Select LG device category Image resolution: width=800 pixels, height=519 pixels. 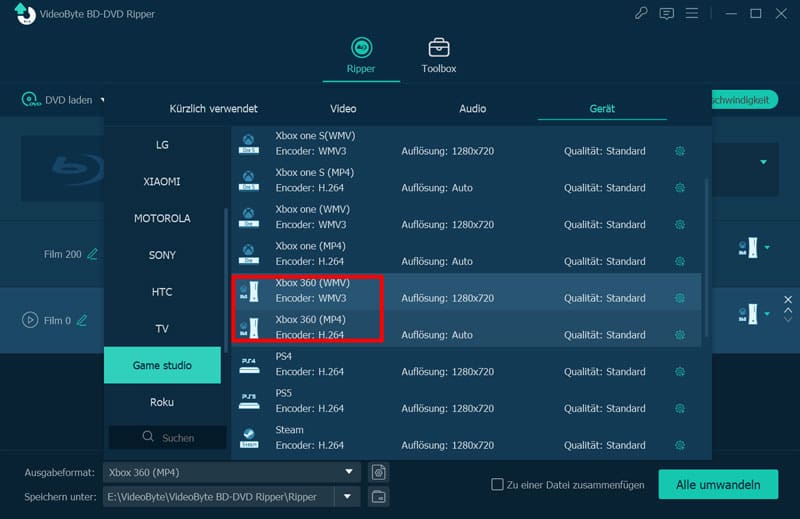point(162,145)
